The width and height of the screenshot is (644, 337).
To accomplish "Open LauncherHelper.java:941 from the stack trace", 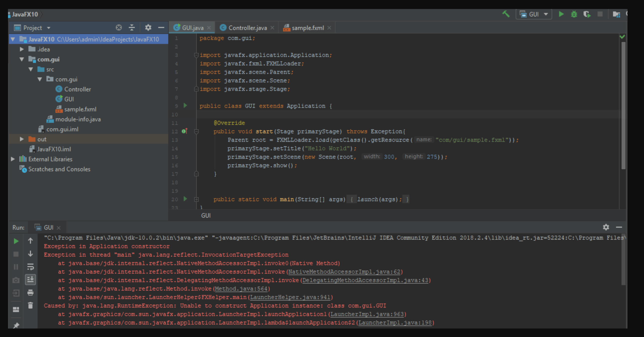I will pyautogui.click(x=291, y=297).
